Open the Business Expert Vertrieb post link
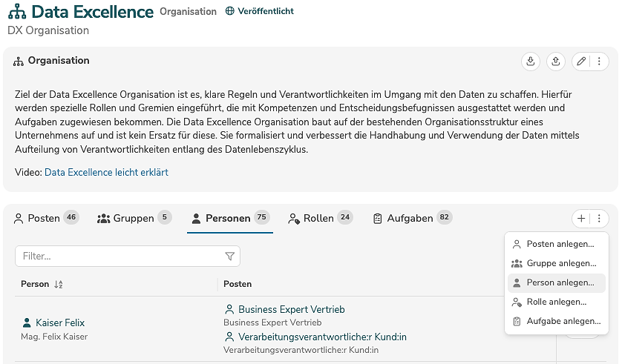 (x=292, y=309)
